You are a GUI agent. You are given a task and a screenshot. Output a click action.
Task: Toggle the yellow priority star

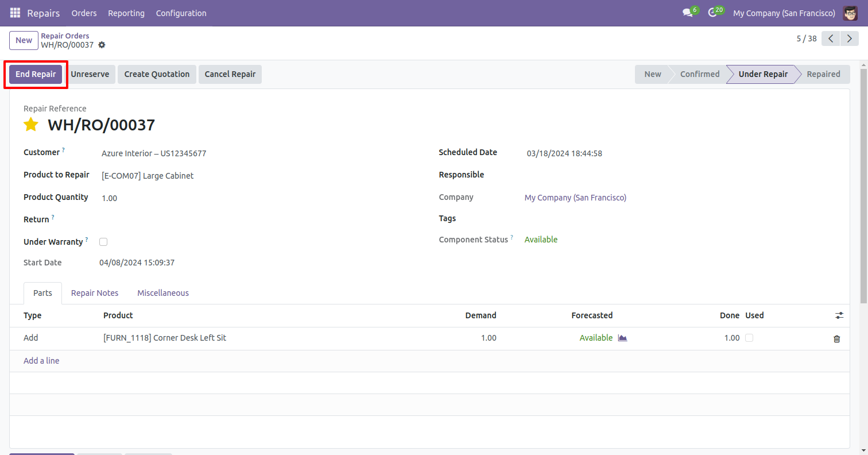tap(31, 125)
